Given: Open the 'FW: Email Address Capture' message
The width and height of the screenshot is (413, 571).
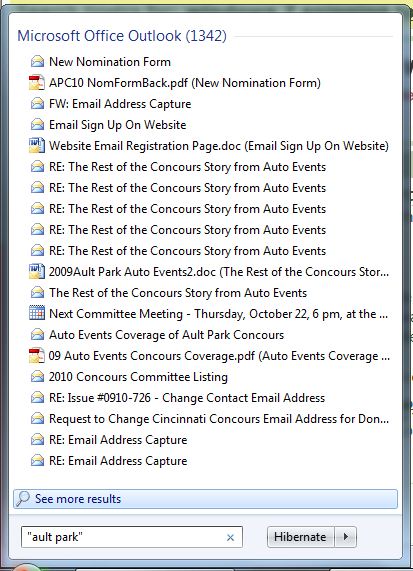Looking at the screenshot, I should (120, 104).
